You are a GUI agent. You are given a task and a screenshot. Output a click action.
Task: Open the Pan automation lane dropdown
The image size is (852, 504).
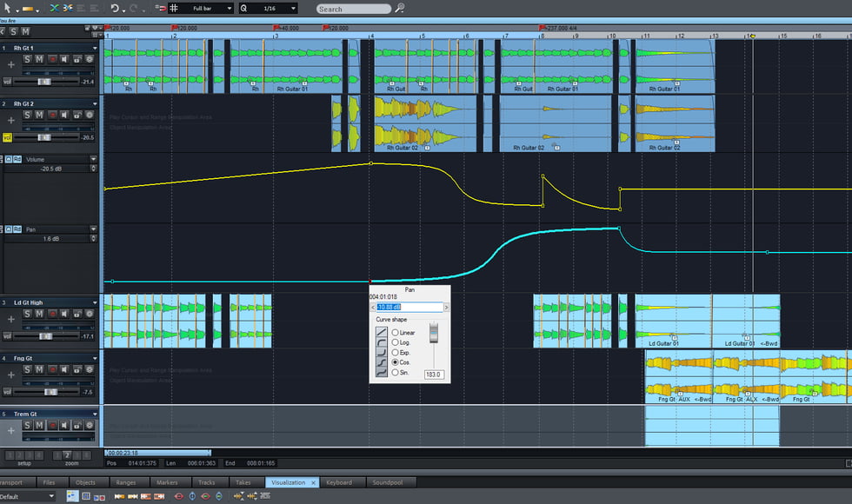94,229
